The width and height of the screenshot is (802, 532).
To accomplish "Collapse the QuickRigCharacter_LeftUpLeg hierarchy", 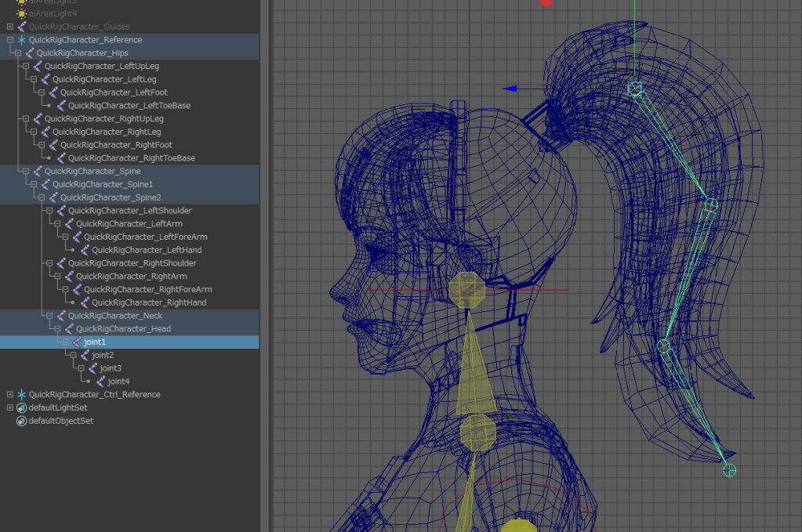I will point(26,67).
